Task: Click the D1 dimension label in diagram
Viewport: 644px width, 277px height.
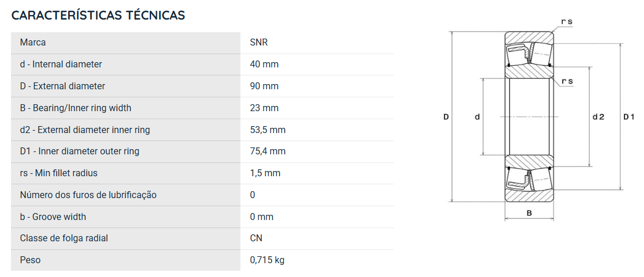Action: [x=629, y=117]
